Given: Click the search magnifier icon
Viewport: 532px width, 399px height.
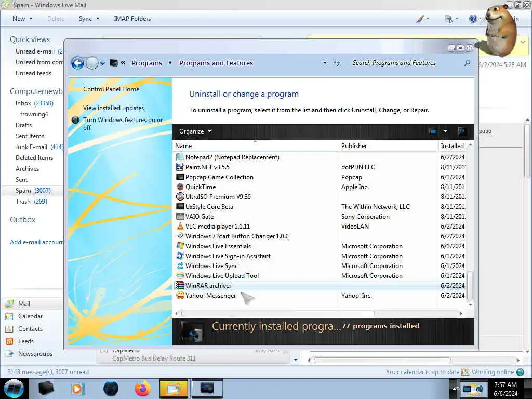Looking at the screenshot, I should click(x=467, y=63).
